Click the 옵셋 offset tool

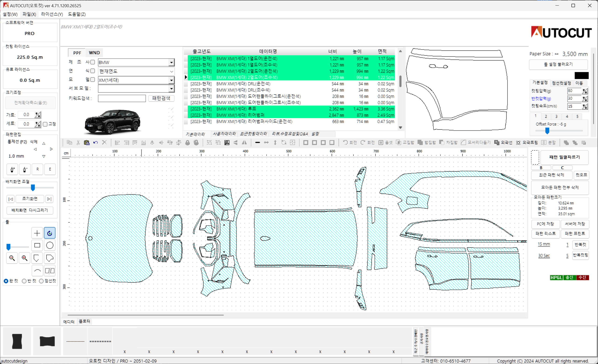(386, 143)
